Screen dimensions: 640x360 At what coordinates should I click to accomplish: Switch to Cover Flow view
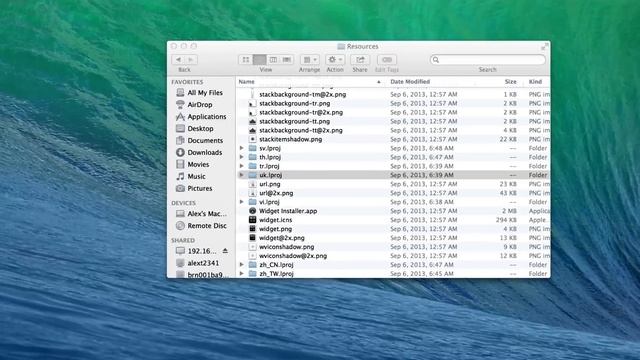pyautogui.click(x=287, y=60)
